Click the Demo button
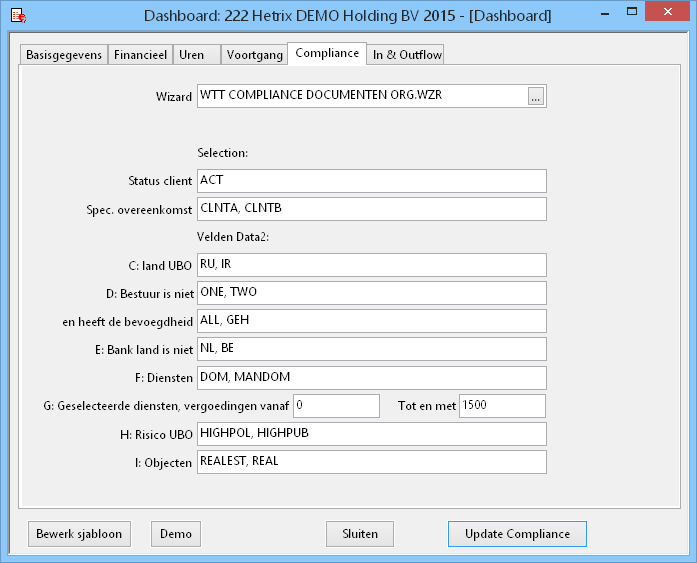697x563 pixels. (176, 534)
